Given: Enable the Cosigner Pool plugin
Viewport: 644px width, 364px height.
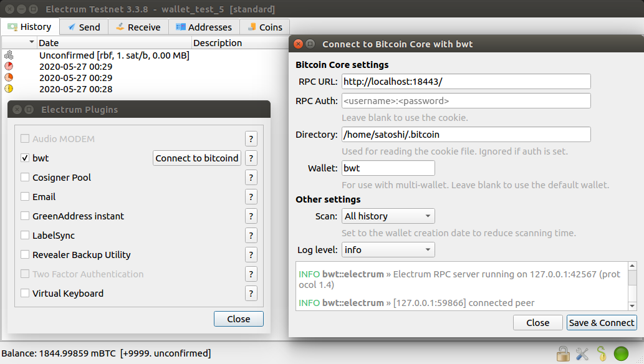Looking at the screenshot, I should pos(25,177).
